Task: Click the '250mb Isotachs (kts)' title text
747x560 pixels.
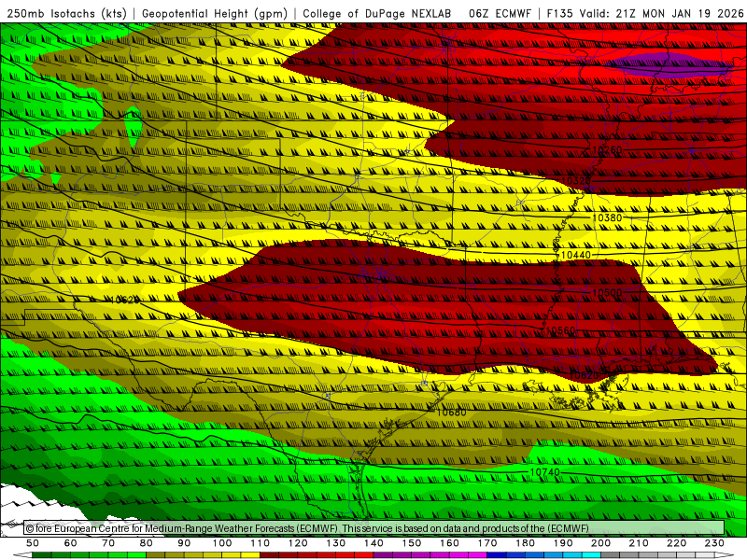Action: coord(66,13)
